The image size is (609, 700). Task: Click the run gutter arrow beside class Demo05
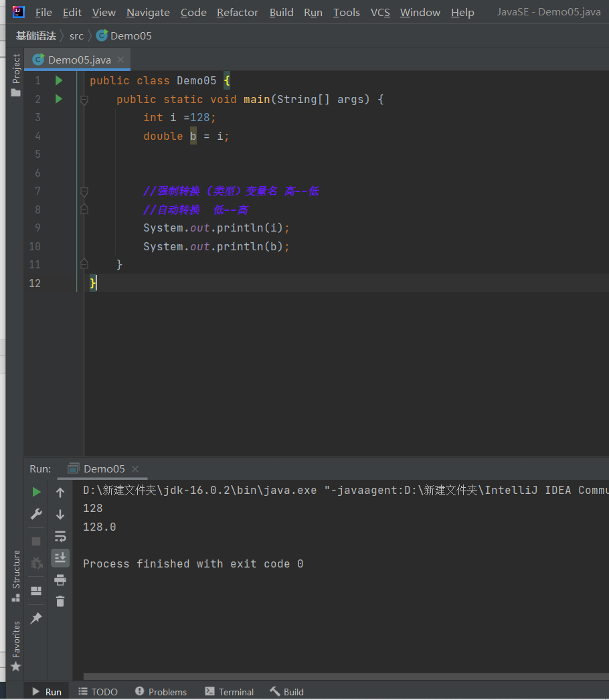point(58,81)
